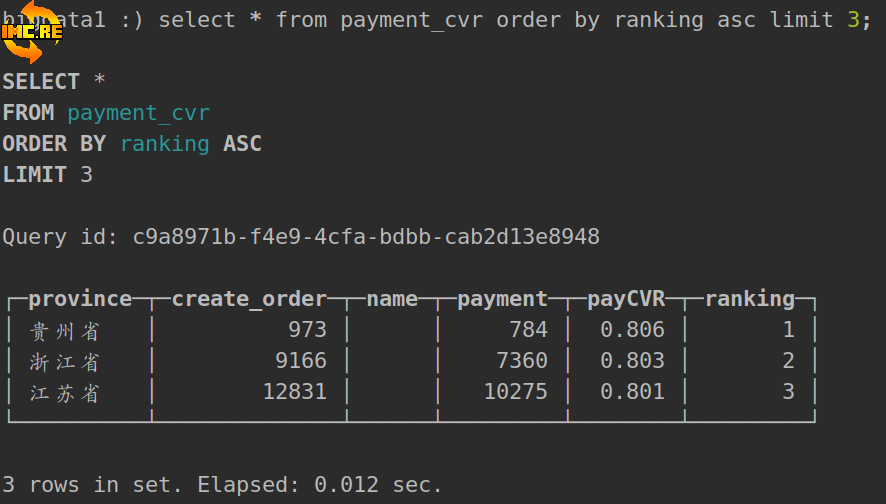Select the 浙江省 province cell
Image resolution: width=886 pixels, height=504 pixels.
[65, 362]
